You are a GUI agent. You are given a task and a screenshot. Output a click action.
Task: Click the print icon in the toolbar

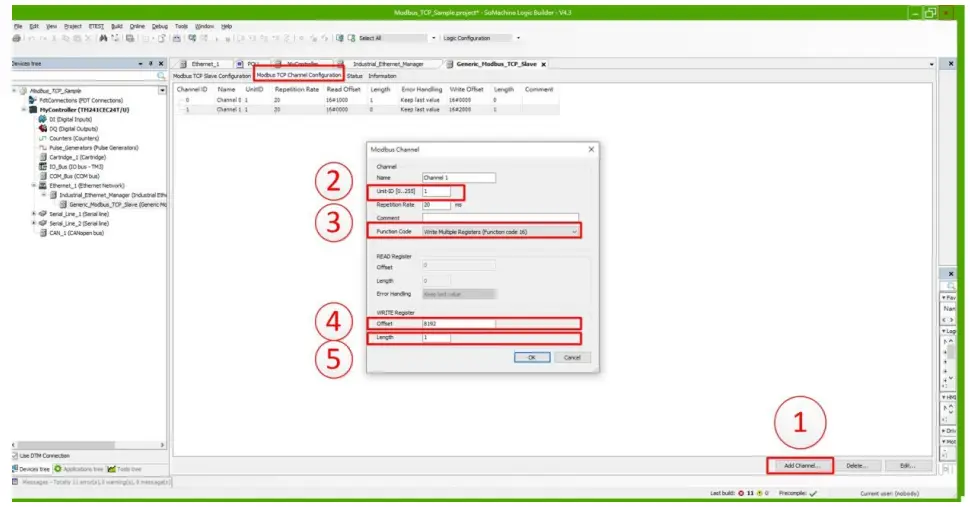point(17,38)
